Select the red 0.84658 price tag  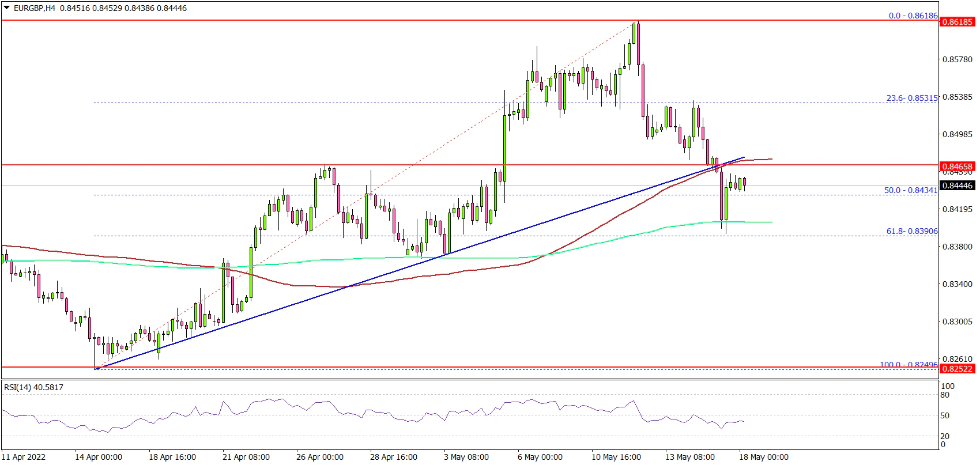click(x=957, y=167)
